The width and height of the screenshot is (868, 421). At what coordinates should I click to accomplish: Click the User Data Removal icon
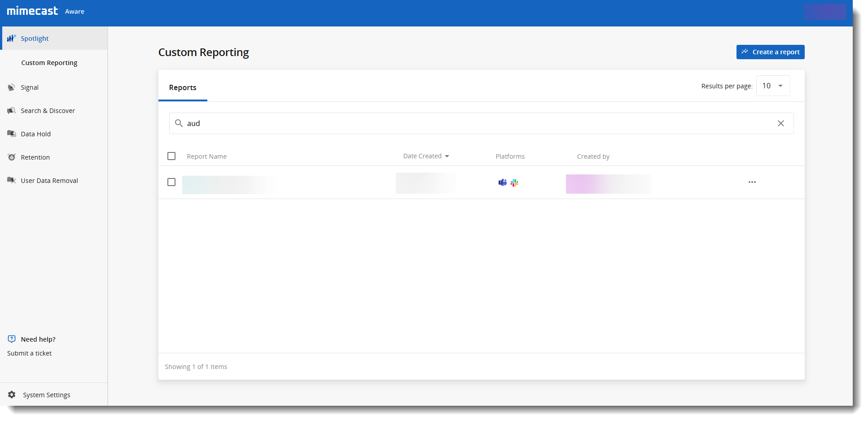coord(12,180)
